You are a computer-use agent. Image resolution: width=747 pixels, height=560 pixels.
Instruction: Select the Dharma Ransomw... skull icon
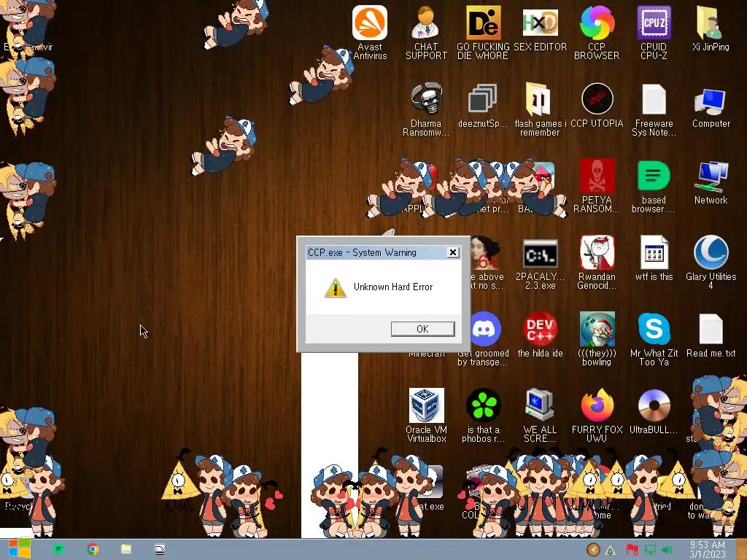tap(426, 109)
